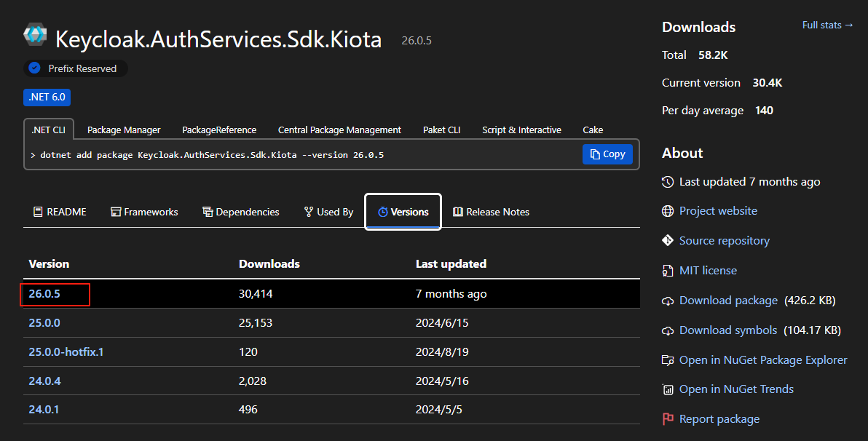Click Download package link
Viewport: 868px width, 441px height.
pyautogui.click(x=728, y=301)
